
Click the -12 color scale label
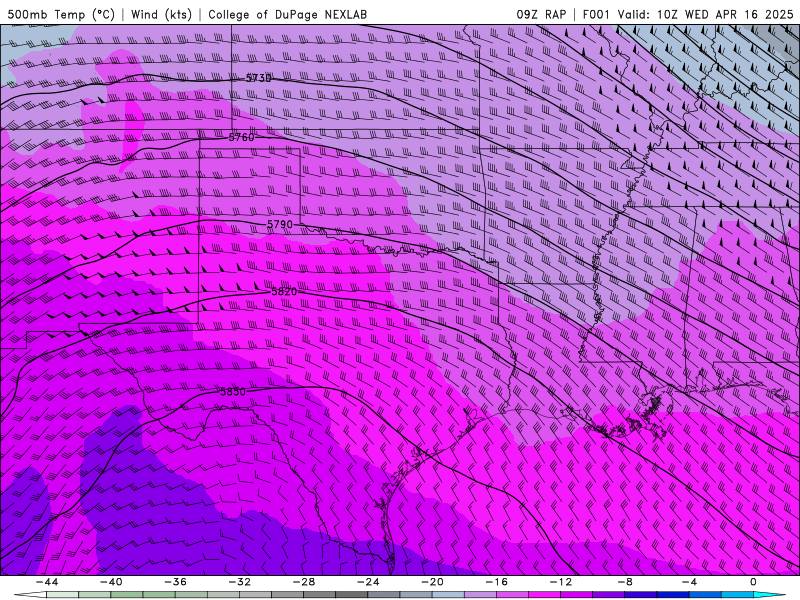point(561,582)
